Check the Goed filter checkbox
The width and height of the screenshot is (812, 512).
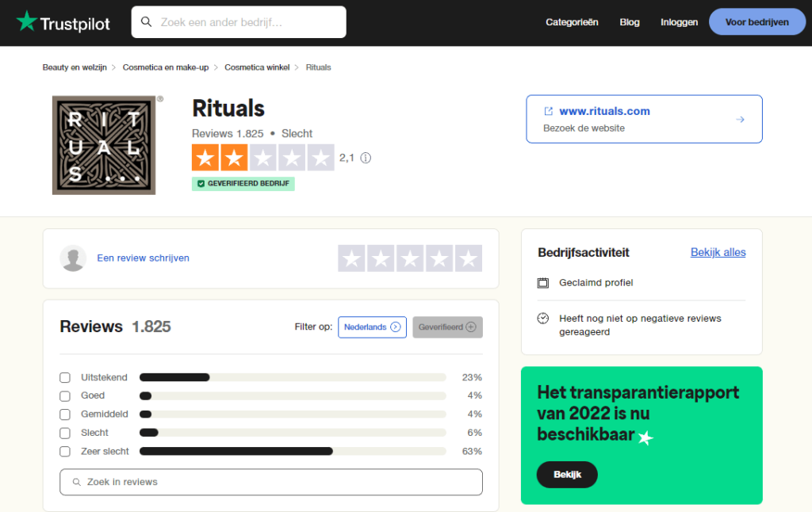pos(65,396)
